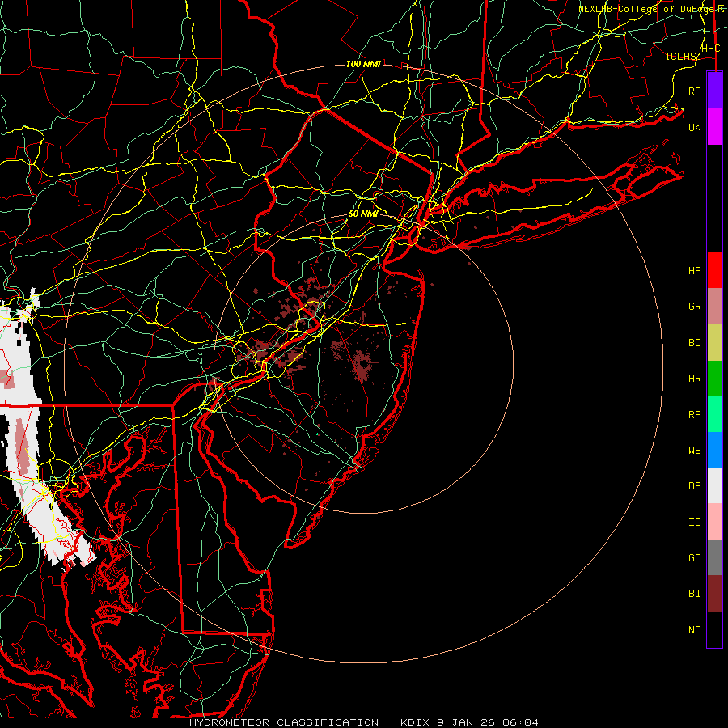Click the HR legend label
Image resolution: width=728 pixels, height=728 pixels.
695,379
